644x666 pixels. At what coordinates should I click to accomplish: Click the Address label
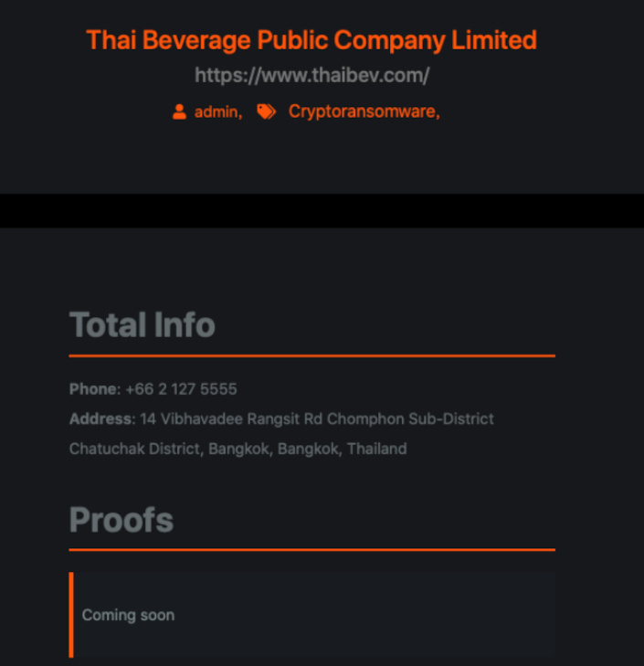tap(100, 418)
